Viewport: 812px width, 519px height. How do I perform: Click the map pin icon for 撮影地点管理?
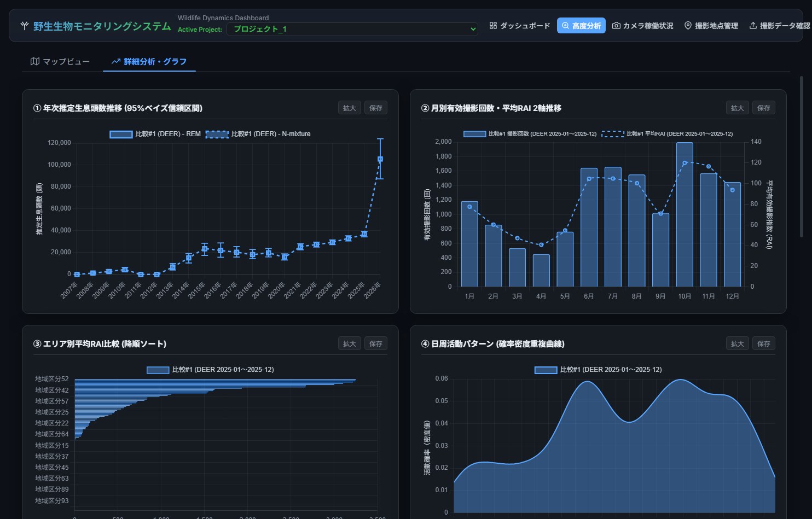click(x=688, y=26)
